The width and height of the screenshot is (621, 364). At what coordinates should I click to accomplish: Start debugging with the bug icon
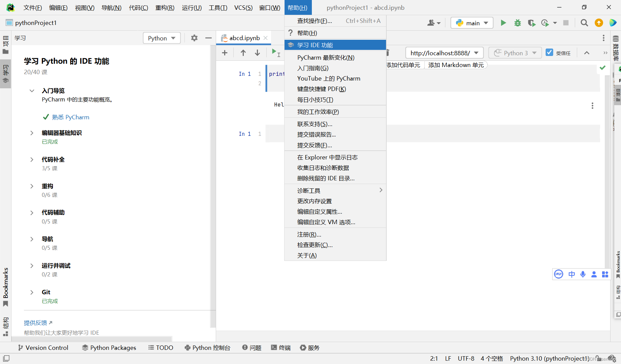(517, 23)
